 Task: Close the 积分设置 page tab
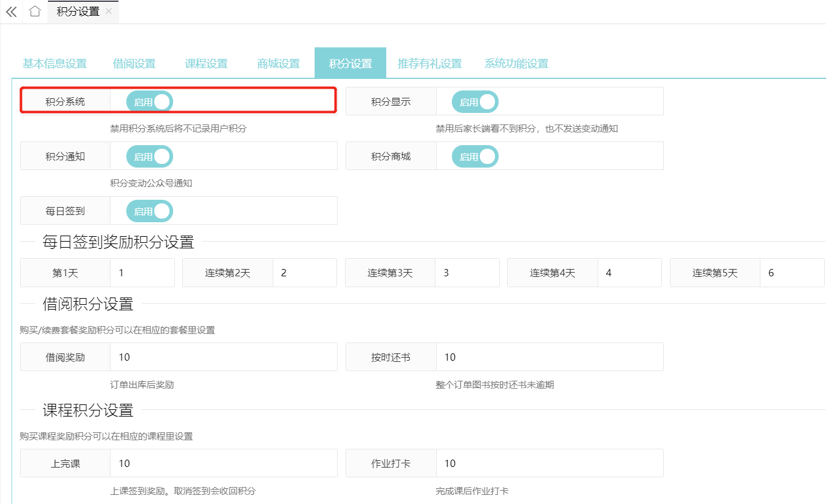[x=109, y=12]
